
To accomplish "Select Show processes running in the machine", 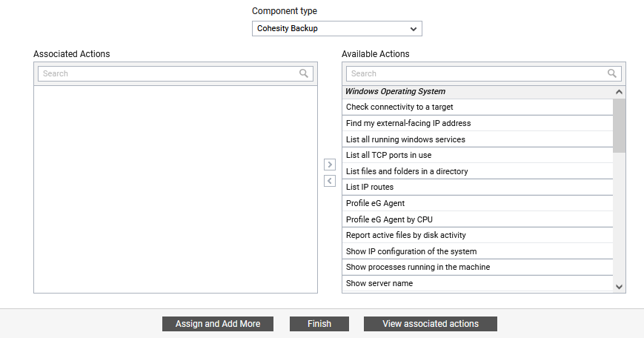I will 478,268.
